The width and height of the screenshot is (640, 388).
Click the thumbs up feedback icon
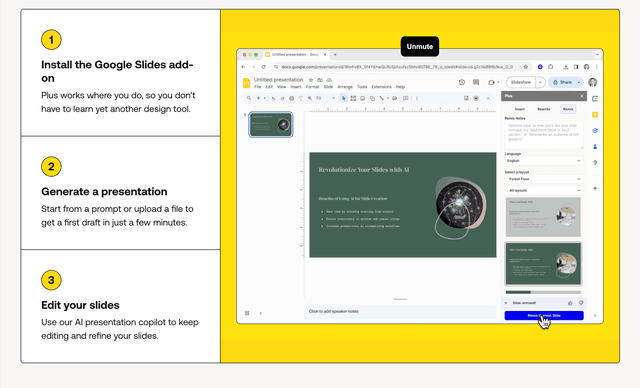coord(570,303)
